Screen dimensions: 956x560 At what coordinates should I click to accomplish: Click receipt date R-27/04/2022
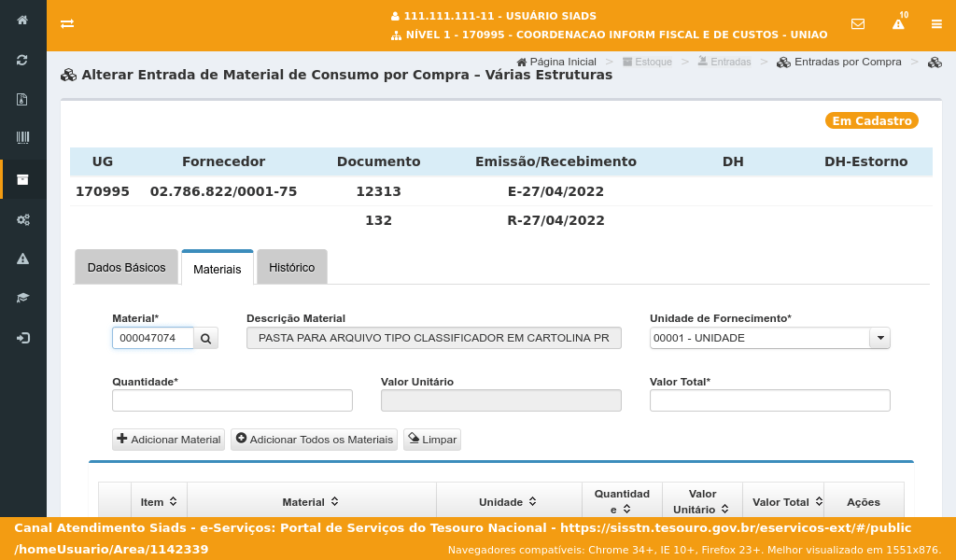click(x=555, y=220)
